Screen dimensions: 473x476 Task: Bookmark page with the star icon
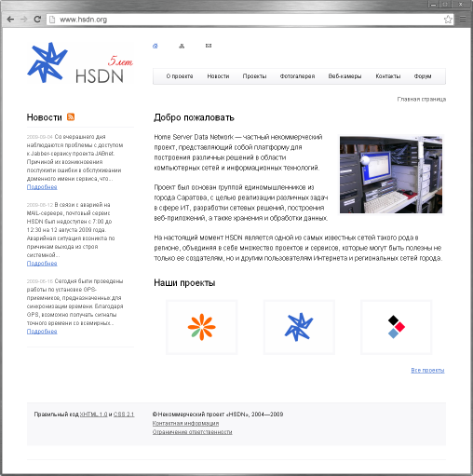[448, 20]
